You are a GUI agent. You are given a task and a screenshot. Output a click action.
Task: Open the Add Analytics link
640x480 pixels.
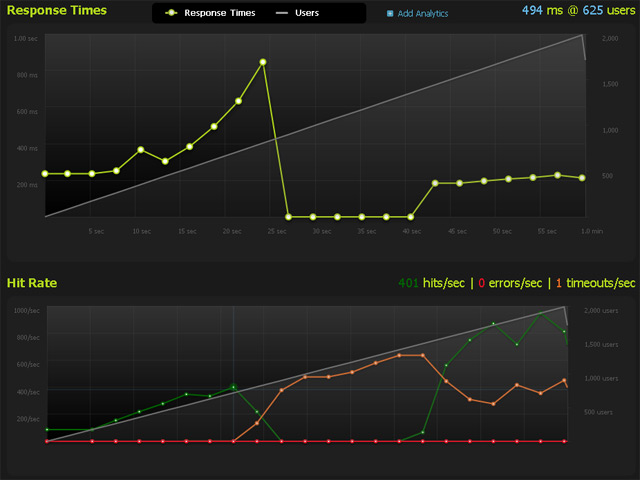click(x=423, y=14)
